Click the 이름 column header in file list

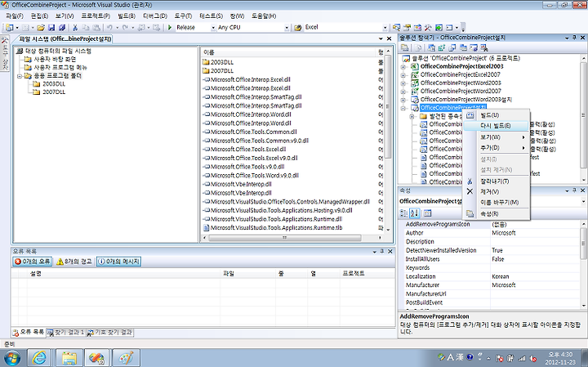[x=288, y=52]
